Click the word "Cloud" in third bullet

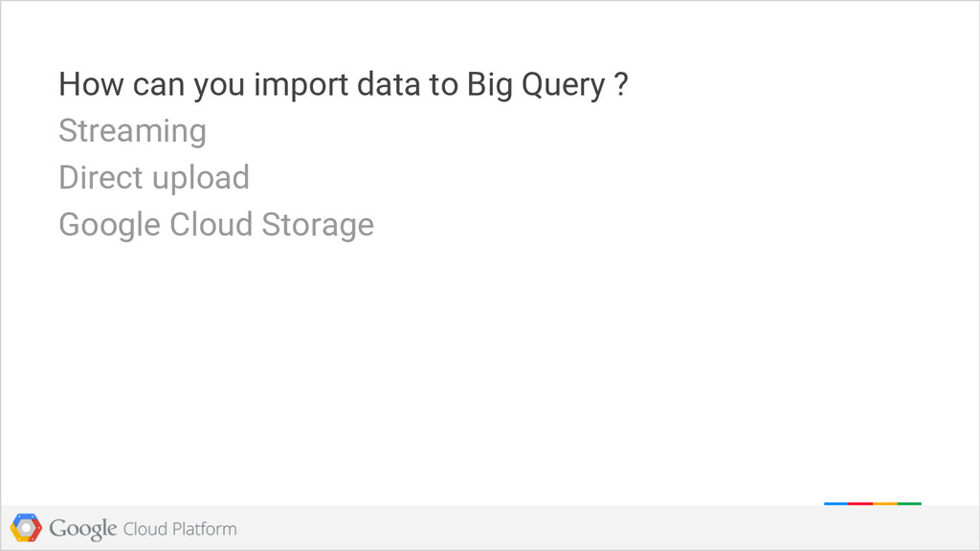coord(212,224)
